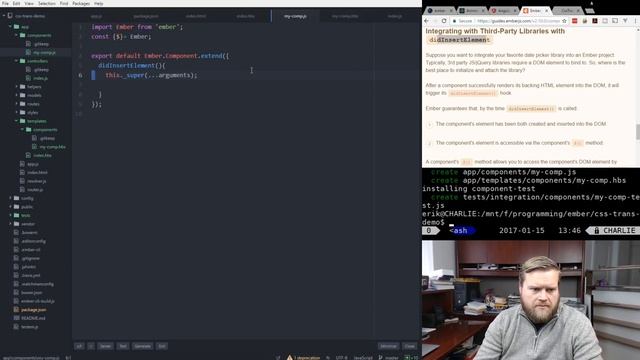Switch to the my-comp.hbs editor tab
640x360 pixels.
[x=345, y=16]
